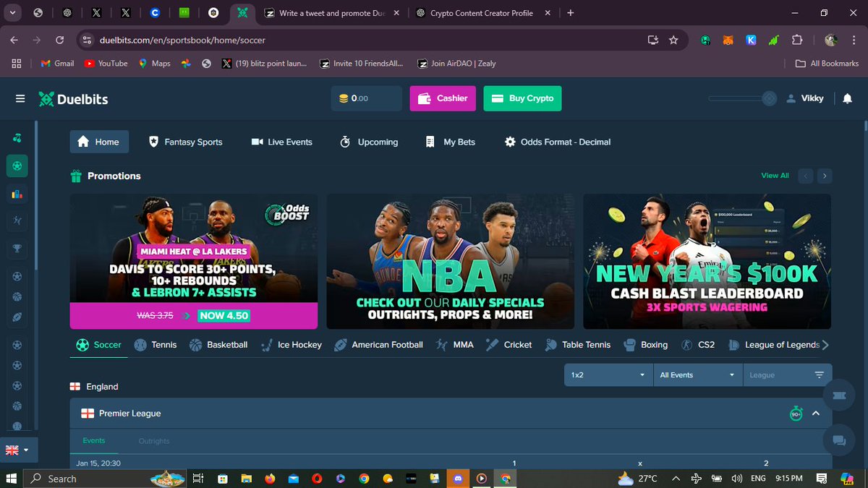Click View All promotions link
Screen dimensions: 868x488
pyautogui.click(x=775, y=176)
